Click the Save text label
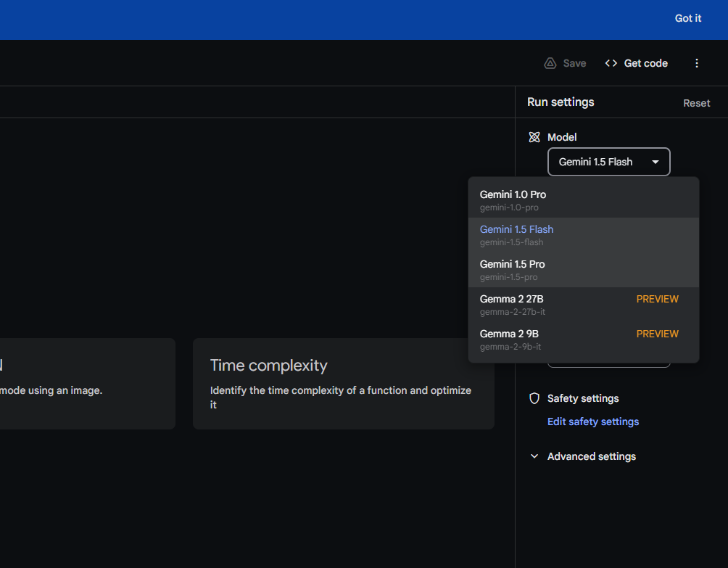Screen dimensions: 728x568 click(574, 63)
